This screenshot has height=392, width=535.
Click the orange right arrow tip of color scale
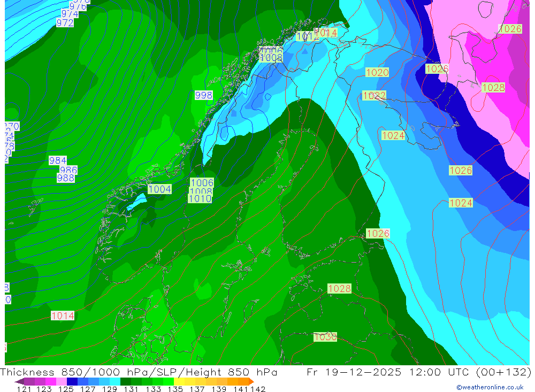coord(251,381)
